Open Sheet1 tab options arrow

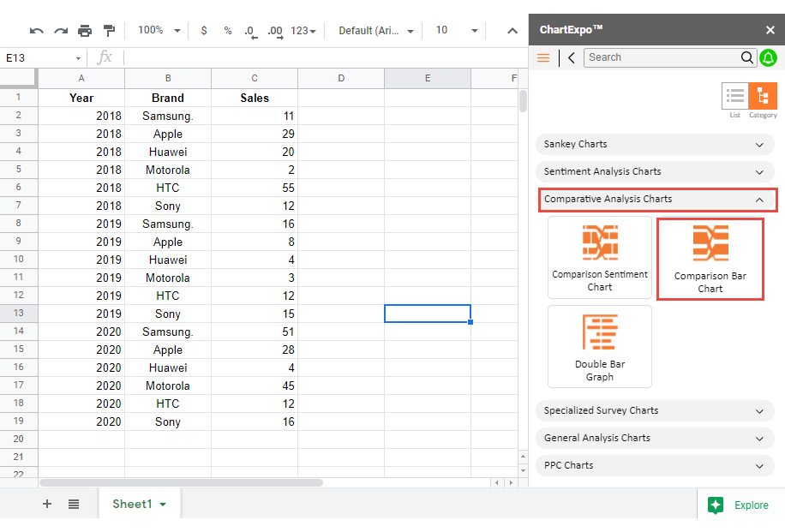(163, 505)
